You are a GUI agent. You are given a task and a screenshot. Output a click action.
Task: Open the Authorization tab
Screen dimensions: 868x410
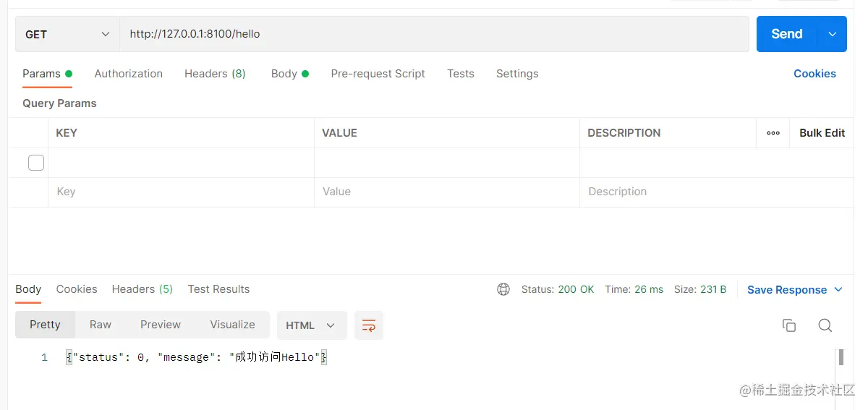[x=129, y=74]
